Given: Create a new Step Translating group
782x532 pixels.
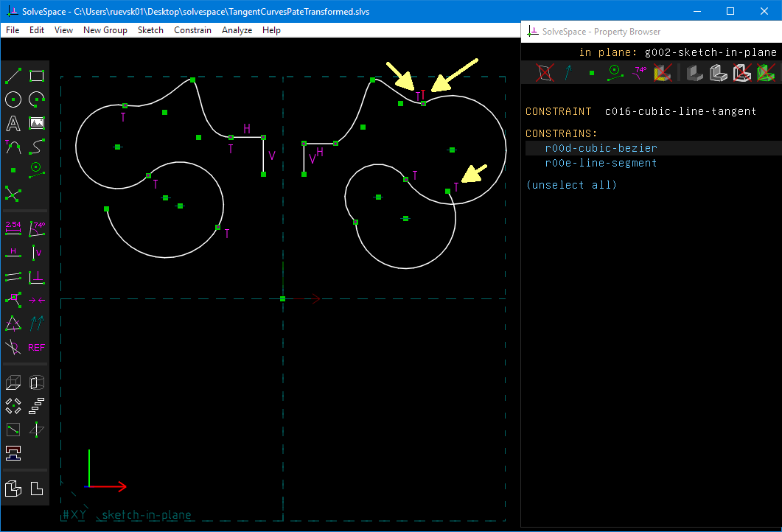Looking at the screenshot, I should [x=37, y=406].
